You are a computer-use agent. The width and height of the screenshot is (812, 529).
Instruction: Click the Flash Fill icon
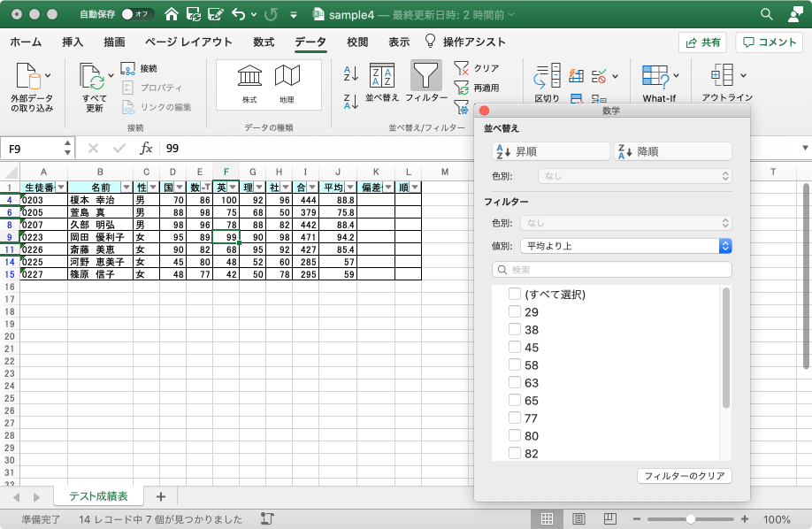(577, 76)
